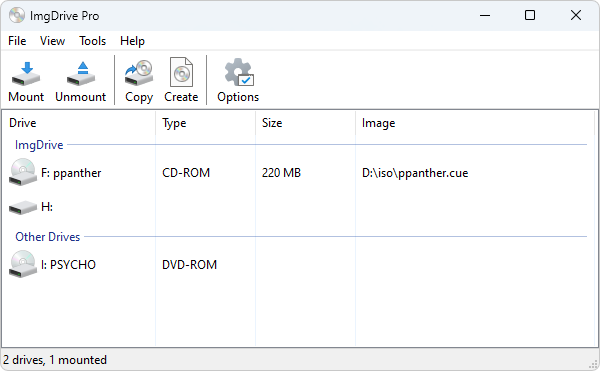The image size is (600, 371).
Task: Open the File menu
Action: pyautogui.click(x=17, y=41)
